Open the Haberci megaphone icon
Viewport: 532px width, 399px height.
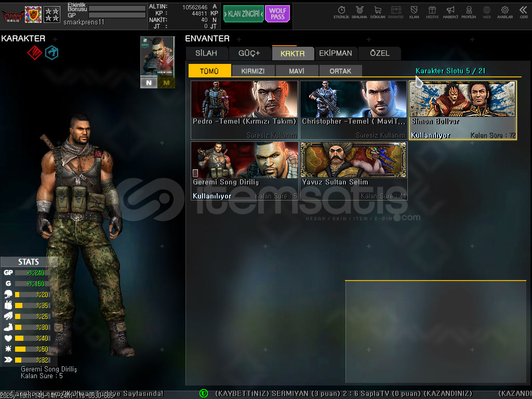pyautogui.click(x=450, y=11)
